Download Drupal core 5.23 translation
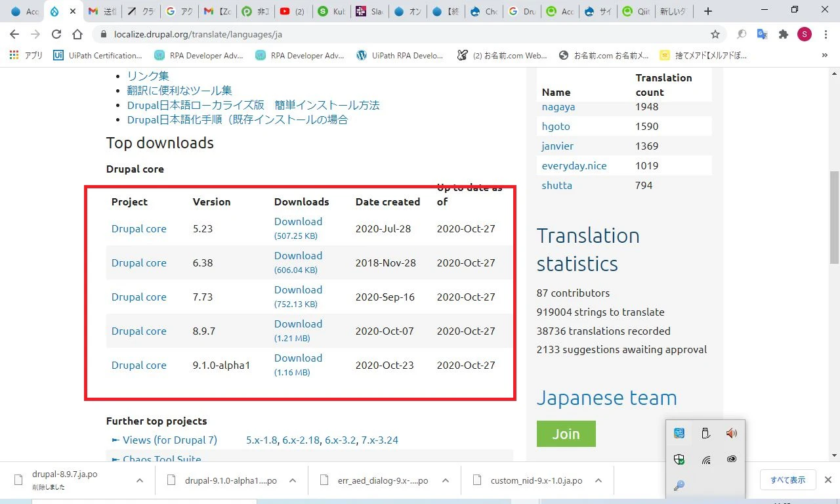840x504 pixels. click(298, 222)
